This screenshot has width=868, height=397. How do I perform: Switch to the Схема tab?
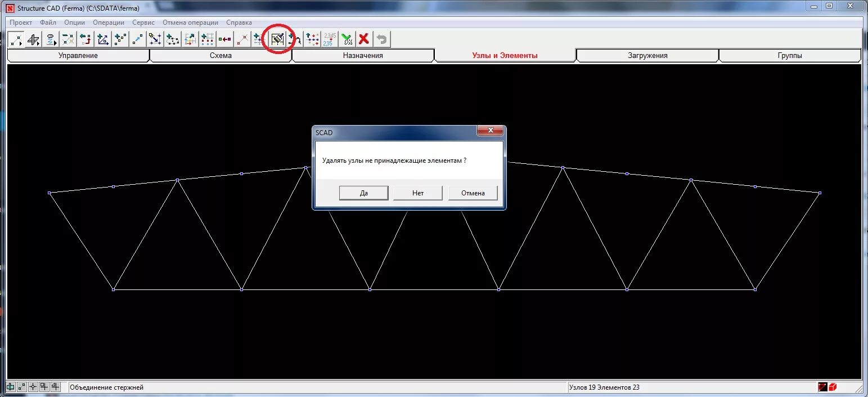(221, 55)
